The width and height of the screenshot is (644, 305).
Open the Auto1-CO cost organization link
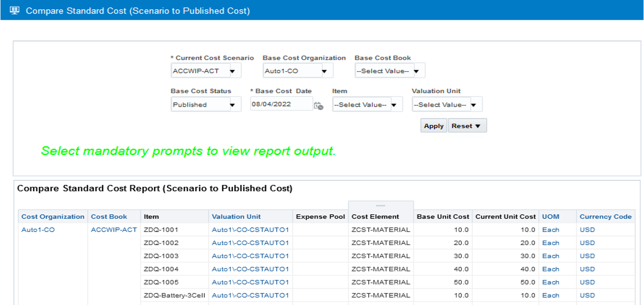[38, 230]
